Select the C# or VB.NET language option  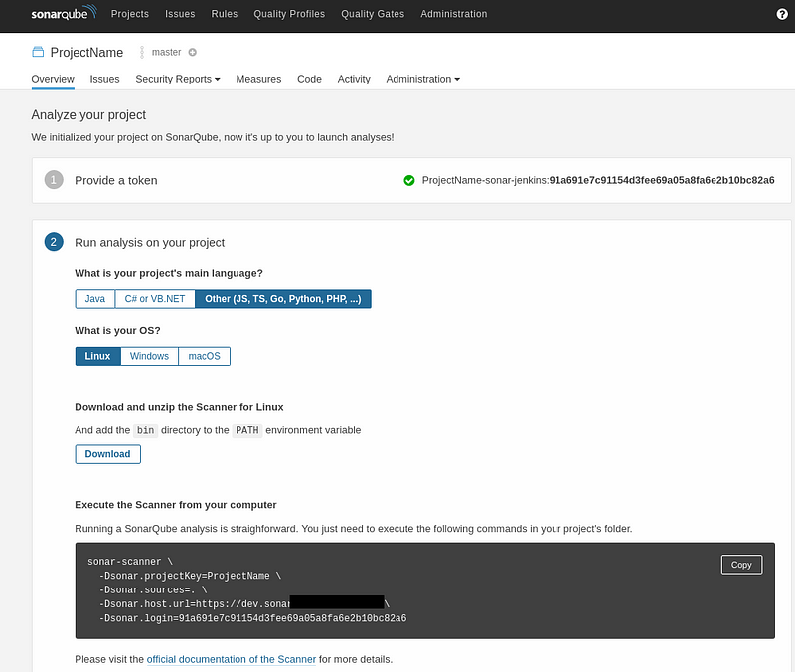155,299
